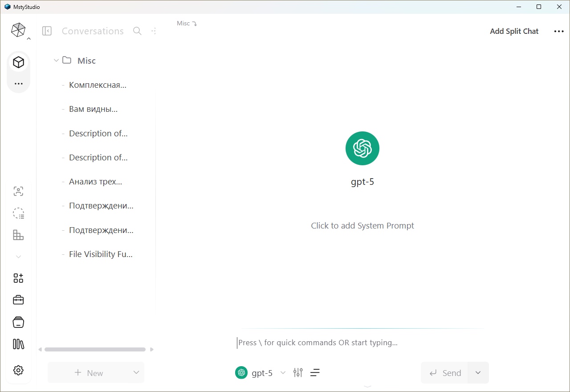
Task: Open 'File Visibility Fu...' conversation
Action: pos(101,254)
